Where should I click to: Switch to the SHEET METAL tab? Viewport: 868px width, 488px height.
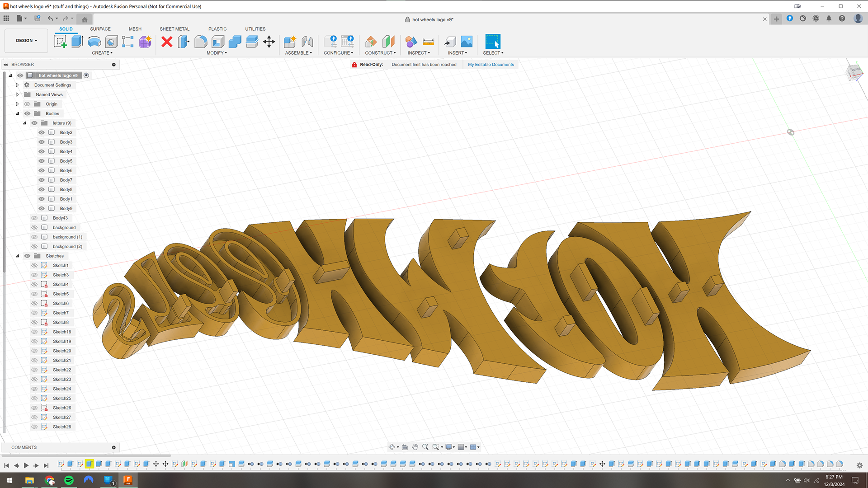click(x=175, y=29)
